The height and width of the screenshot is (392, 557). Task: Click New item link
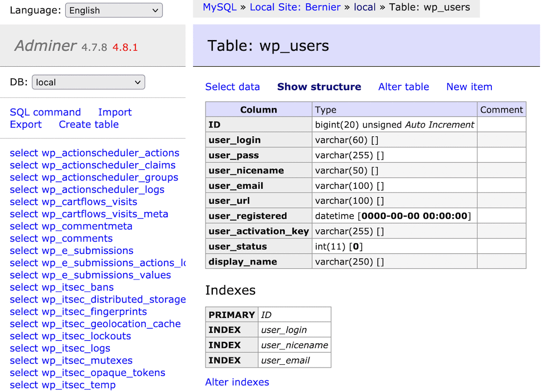[x=469, y=86]
